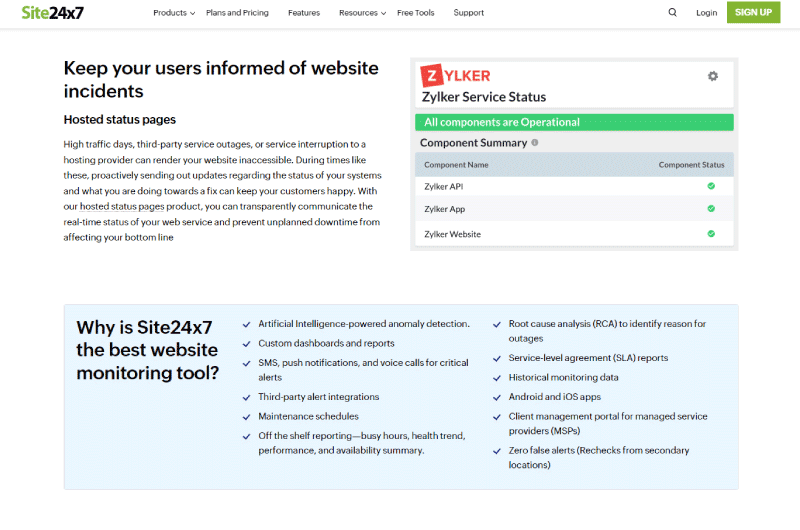Screen dimensions: 800x530
Task: Open the search magnifier icon
Action: pos(672,12)
